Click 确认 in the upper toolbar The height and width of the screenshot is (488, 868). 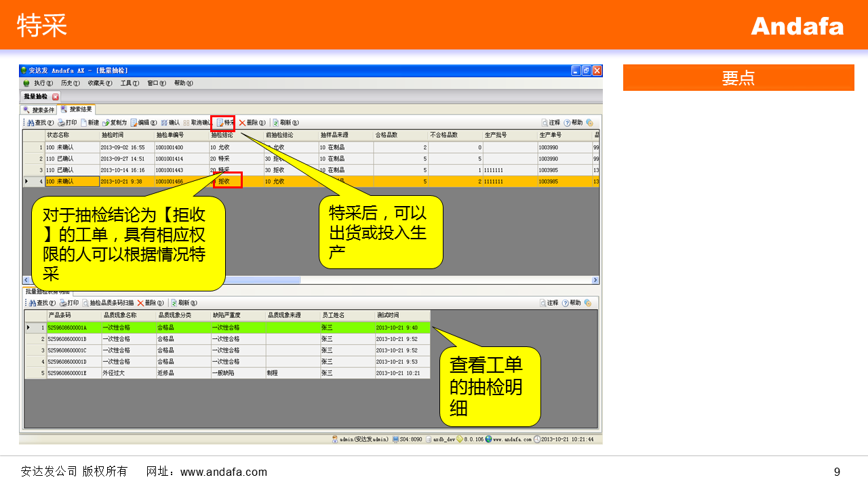[x=170, y=123]
